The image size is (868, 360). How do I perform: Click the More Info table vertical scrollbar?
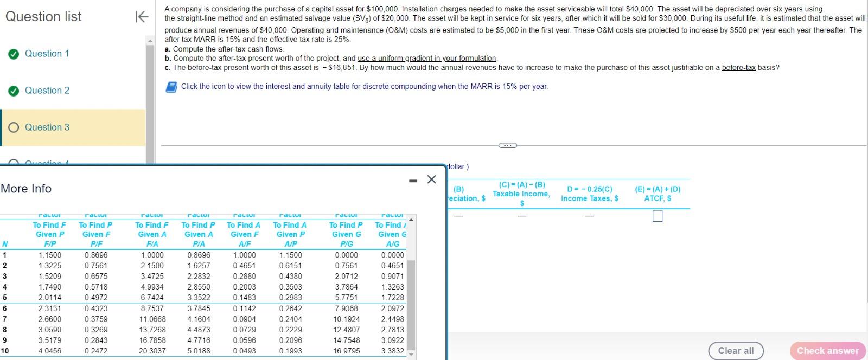[x=411, y=305]
